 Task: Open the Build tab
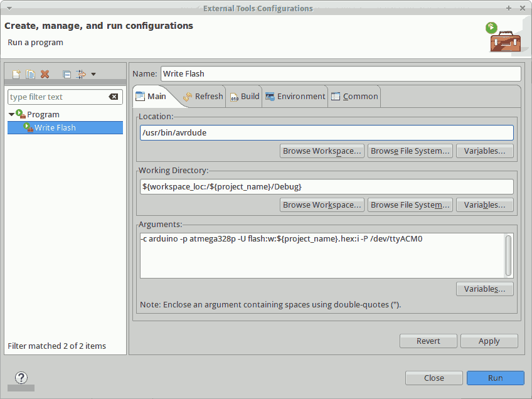[x=244, y=96]
